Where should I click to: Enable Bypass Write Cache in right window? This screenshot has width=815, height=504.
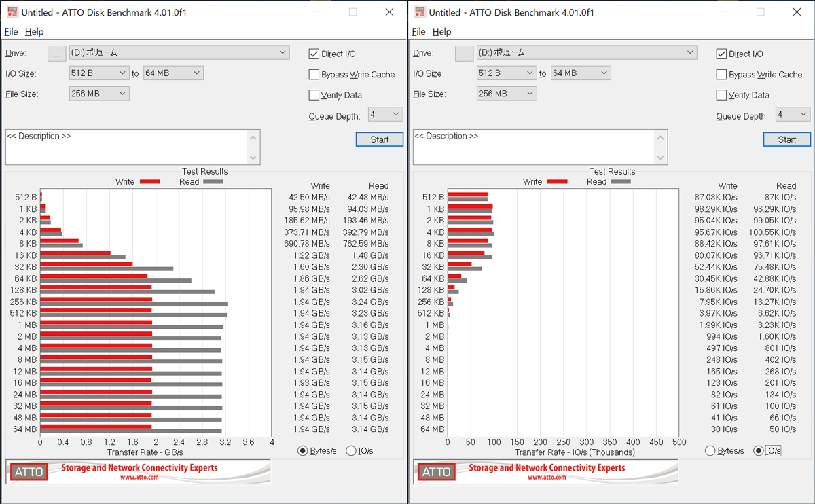[721, 75]
